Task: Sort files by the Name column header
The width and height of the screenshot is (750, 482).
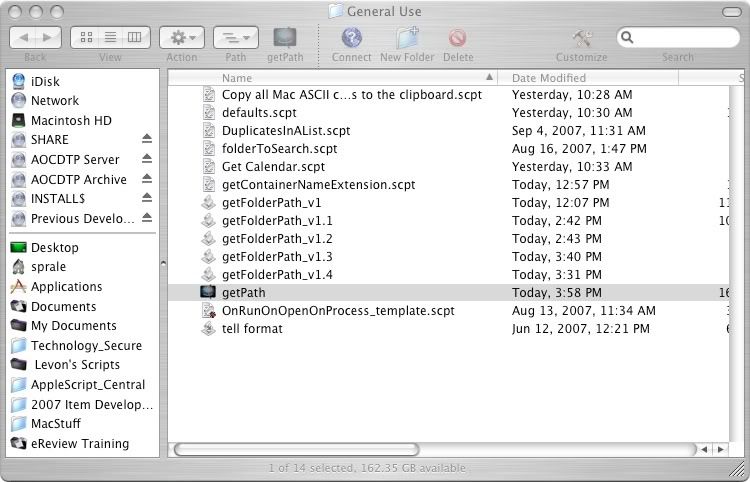Action: pyautogui.click(x=350, y=77)
